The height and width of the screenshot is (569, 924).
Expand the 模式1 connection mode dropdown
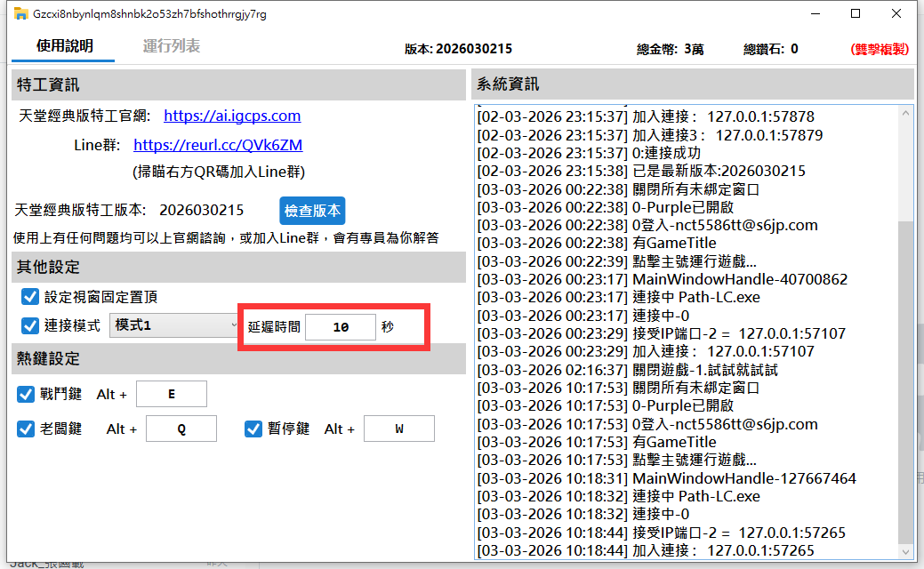click(173, 325)
